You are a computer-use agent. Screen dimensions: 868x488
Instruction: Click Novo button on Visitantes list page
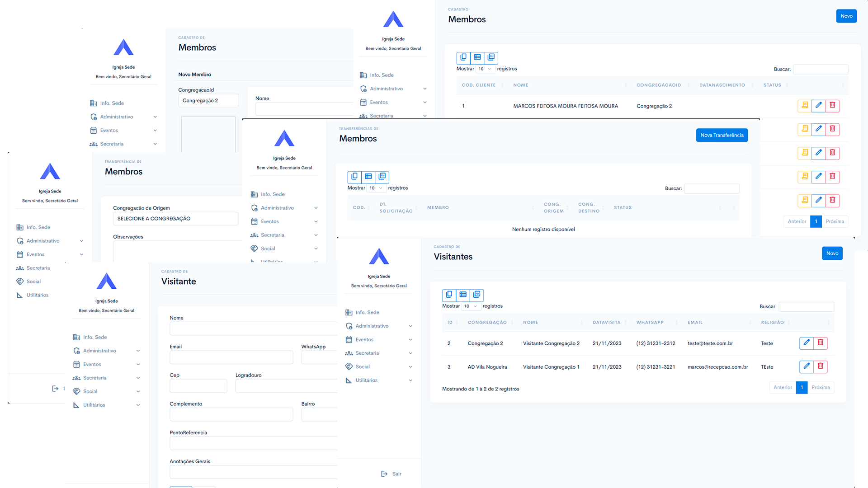pyautogui.click(x=832, y=253)
